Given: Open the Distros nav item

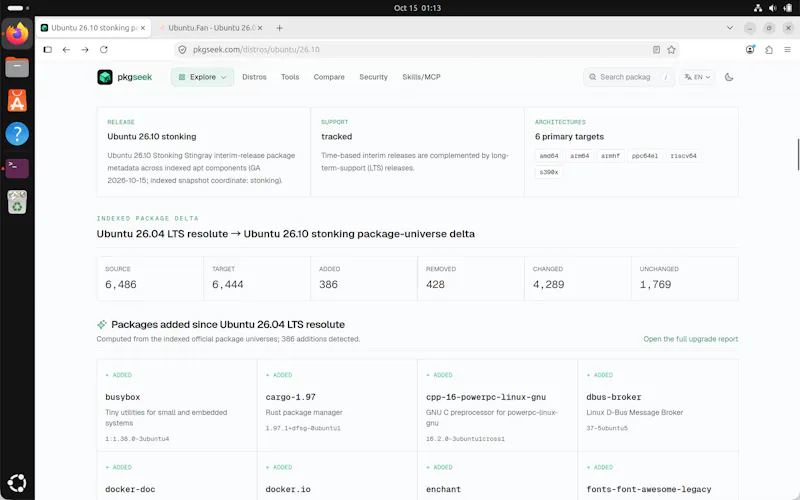Looking at the screenshot, I should [x=254, y=77].
